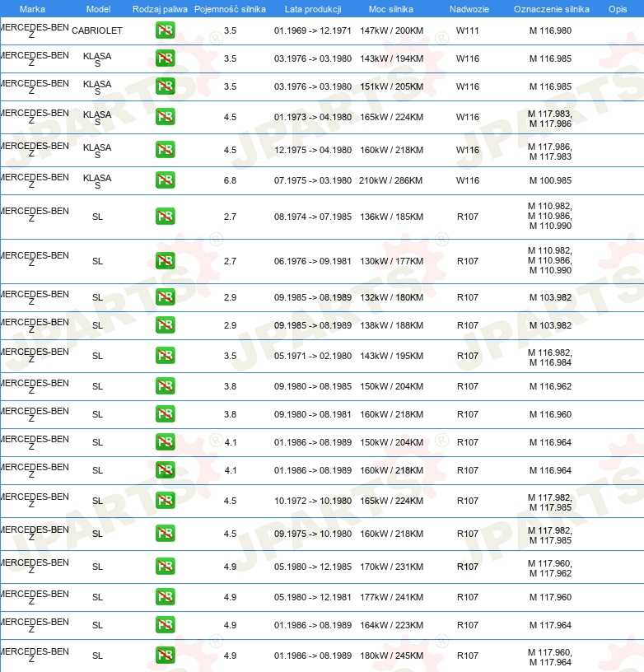The height and width of the screenshot is (672, 644).
Task: Select power value 136kW / 185KM
Action: point(392,217)
